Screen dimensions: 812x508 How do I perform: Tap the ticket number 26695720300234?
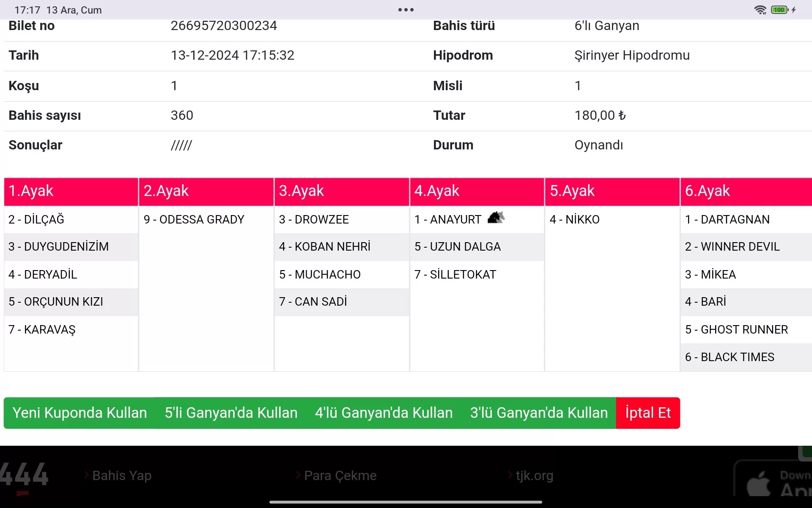point(224,26)
